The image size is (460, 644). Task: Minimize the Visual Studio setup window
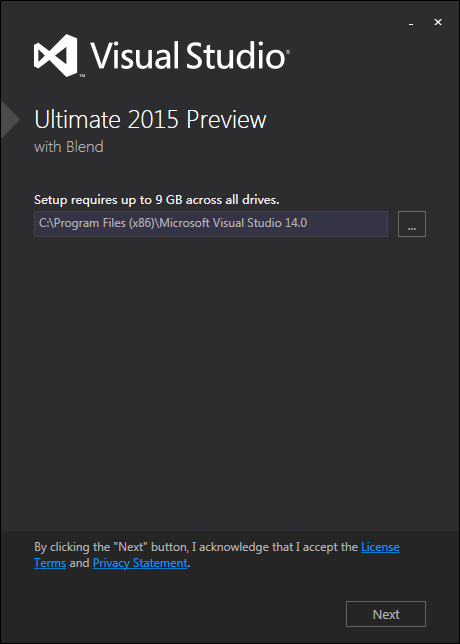click(411, 23)
